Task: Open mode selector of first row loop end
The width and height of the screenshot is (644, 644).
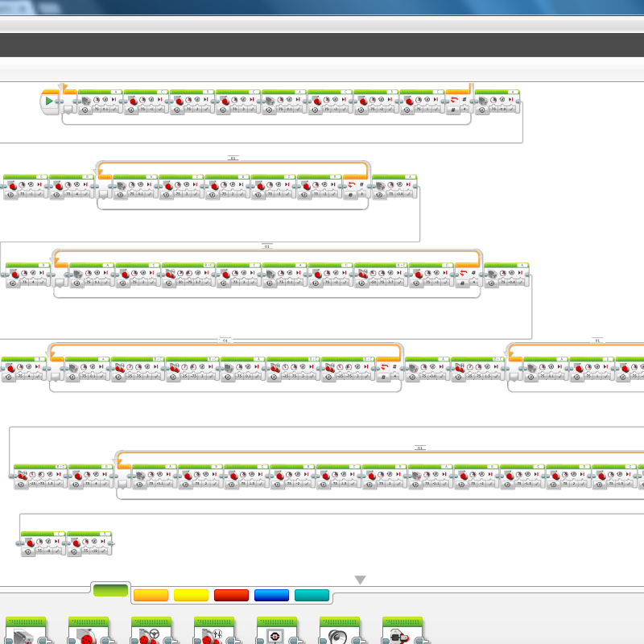Action: point(452,110)
